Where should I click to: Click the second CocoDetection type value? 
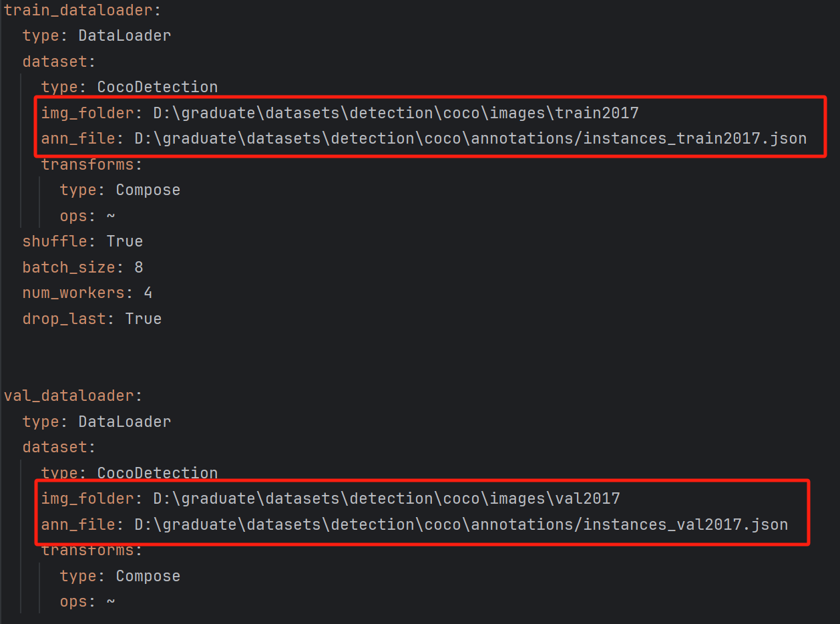point(158,473)
